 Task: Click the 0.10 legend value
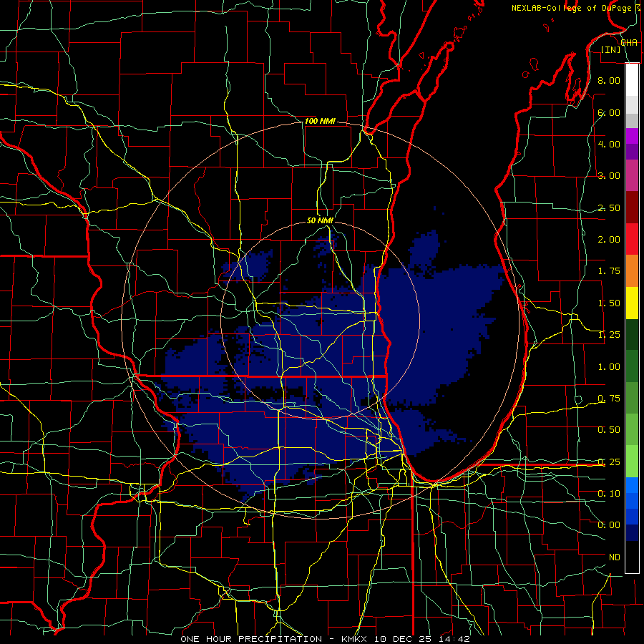pyautogui.click(x=609, y=494)
